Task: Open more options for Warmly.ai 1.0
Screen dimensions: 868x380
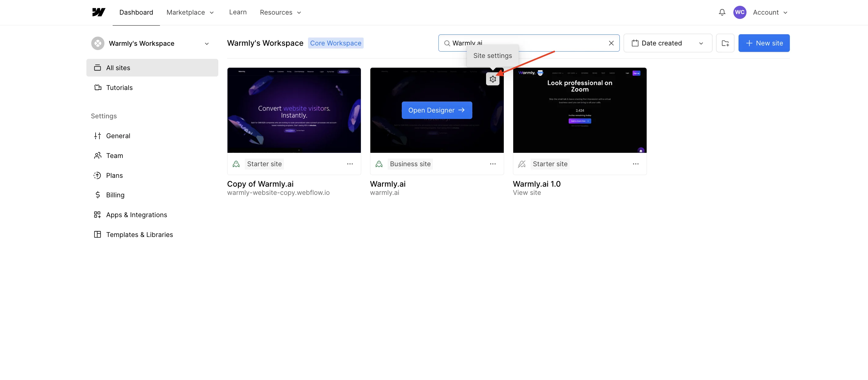Action: 635,164
